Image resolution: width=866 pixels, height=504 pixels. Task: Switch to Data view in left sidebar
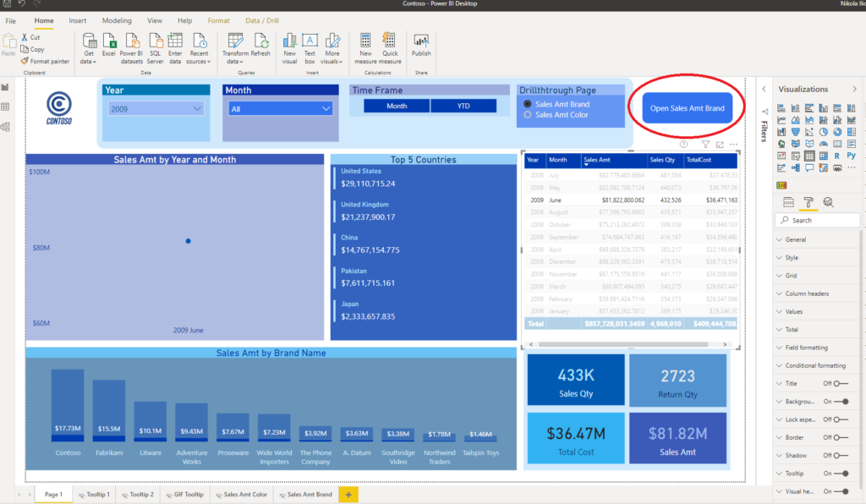pyautogui.click(x=6, y=107)
